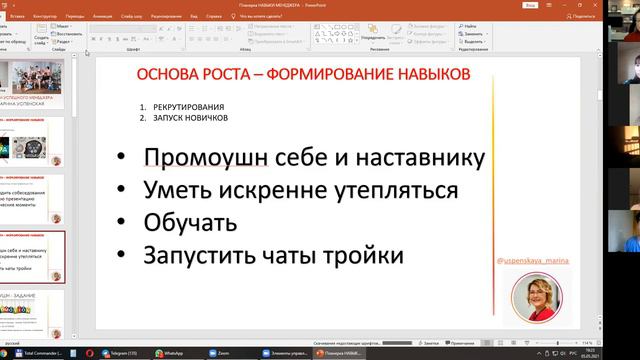Click Восстановить slide reset button

coord(67,34)
